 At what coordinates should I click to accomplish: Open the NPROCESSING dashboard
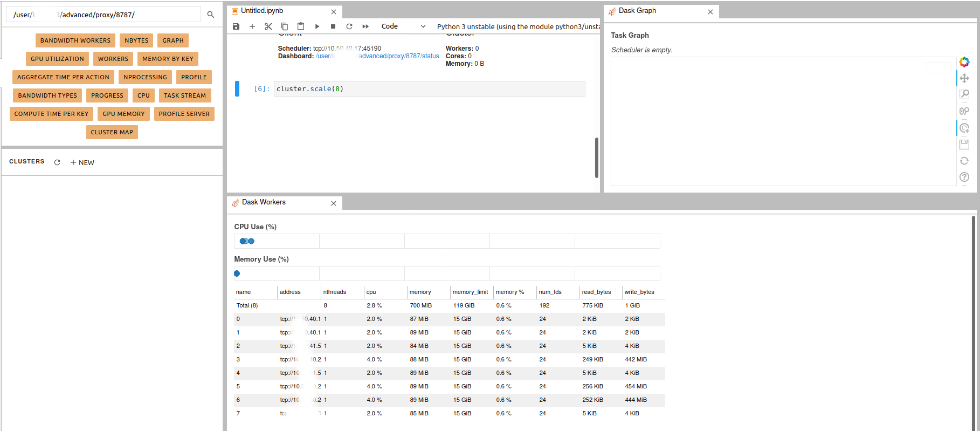[145, 77]
